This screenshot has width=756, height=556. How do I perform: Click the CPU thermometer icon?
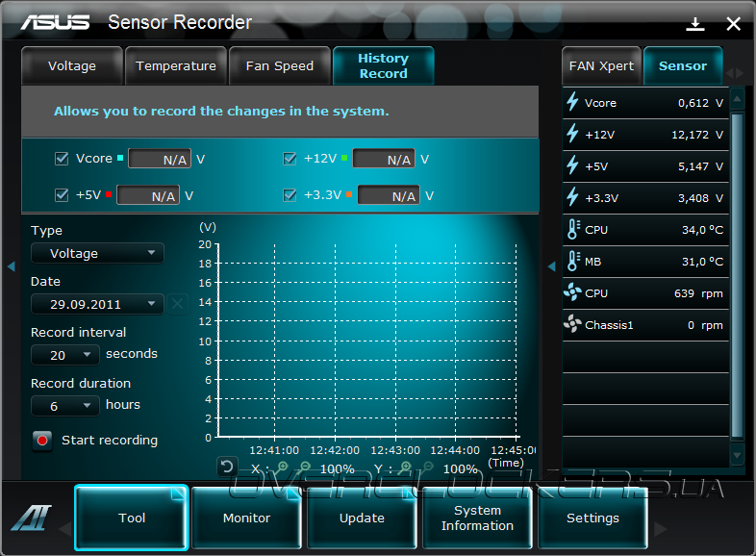(573, 230)
